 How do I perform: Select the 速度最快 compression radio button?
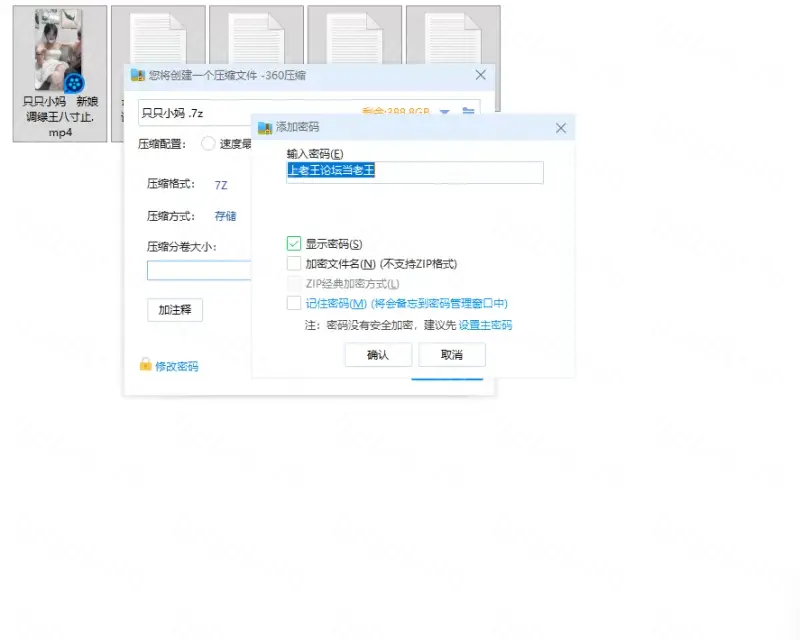208,143
